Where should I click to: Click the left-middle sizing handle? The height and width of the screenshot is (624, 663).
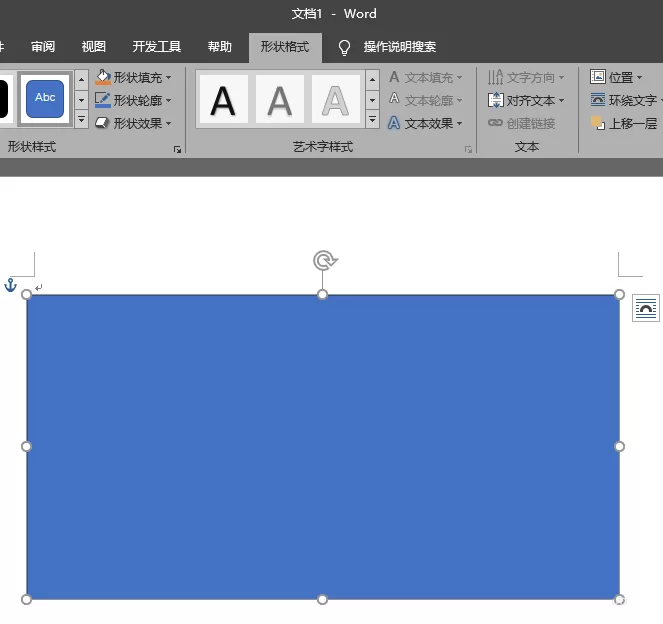tap(26, 446)
